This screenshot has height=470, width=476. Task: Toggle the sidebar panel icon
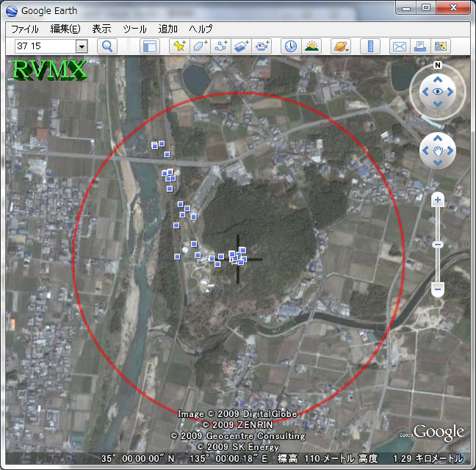[x=150, y=46]
